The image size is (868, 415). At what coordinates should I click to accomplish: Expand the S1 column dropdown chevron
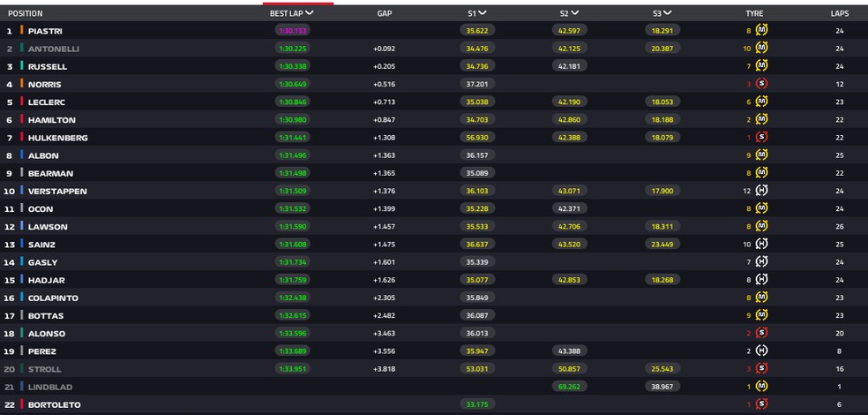coord(483,13)
